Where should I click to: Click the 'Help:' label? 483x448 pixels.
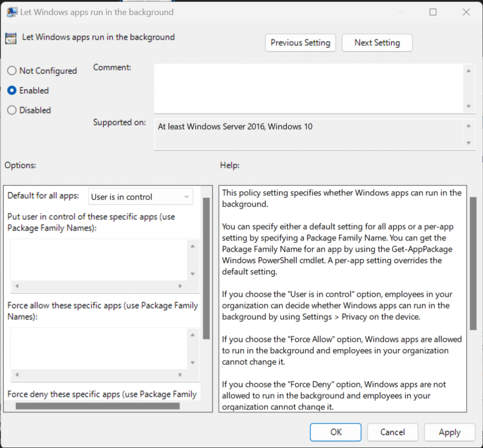point(230,165)
